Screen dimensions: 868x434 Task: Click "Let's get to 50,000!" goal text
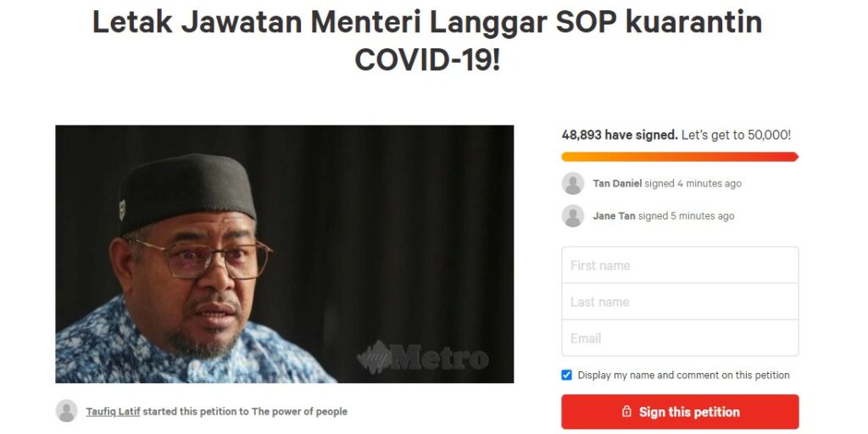(x=737, y=135)
